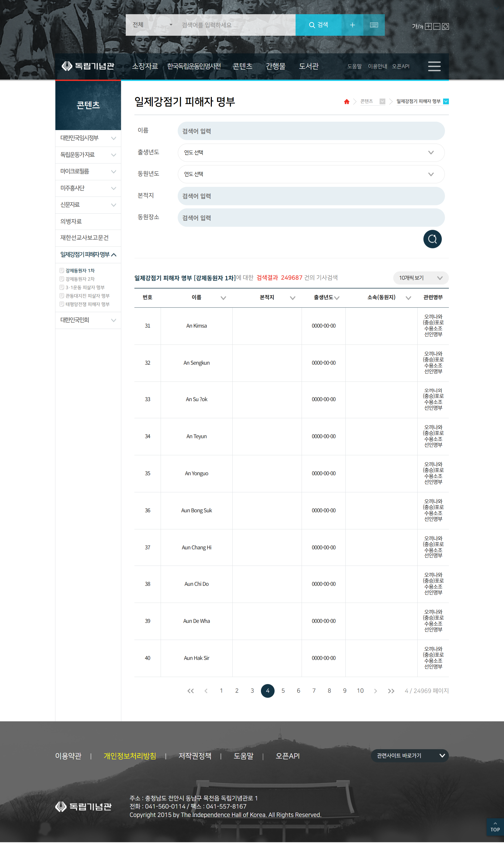Open the 도서관 navigation menu
This screenshot has height=843, width=504.
(x=308, y=66)
